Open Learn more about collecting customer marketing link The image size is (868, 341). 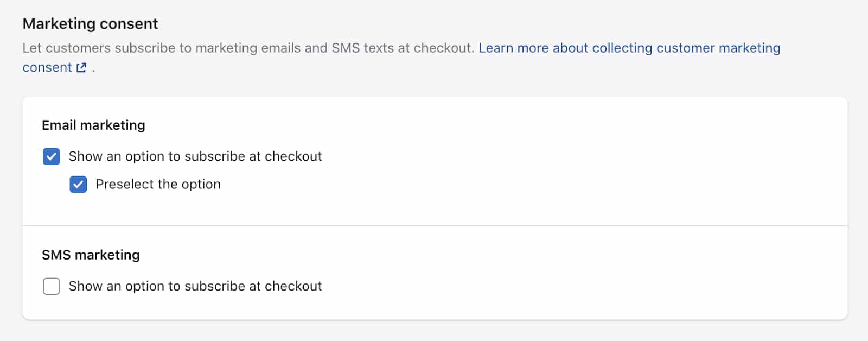pos(629,48)
